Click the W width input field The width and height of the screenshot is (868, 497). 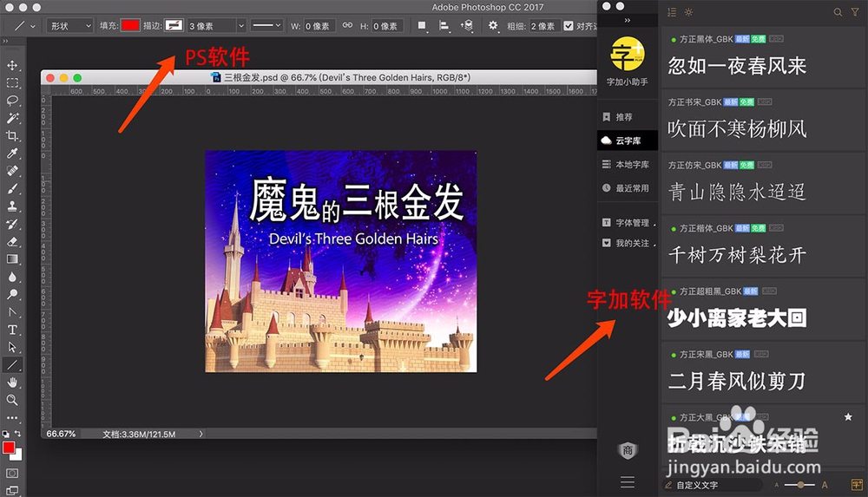pos(319,25)
